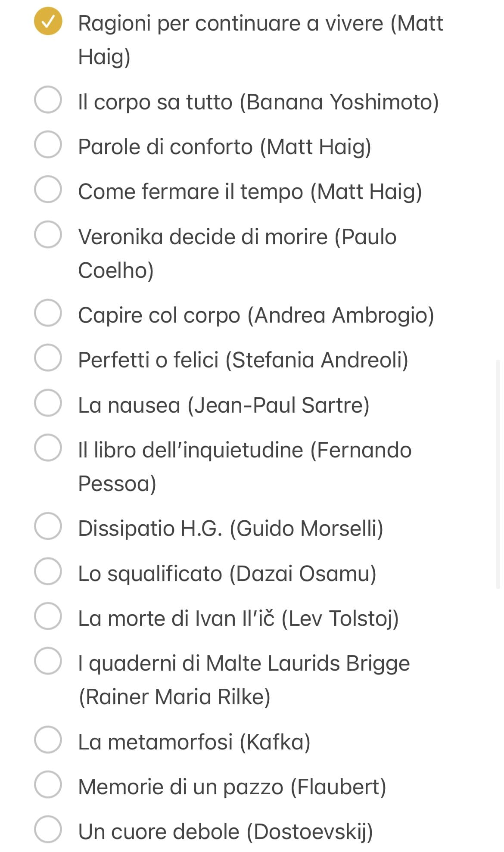Click the vertical scrollbar on right edge
Viewport: 504px width, 852px height.
point(499,474)
